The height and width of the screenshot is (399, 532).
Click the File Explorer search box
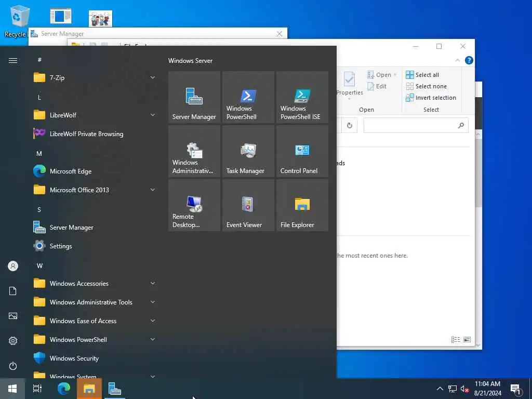point(416,126)
